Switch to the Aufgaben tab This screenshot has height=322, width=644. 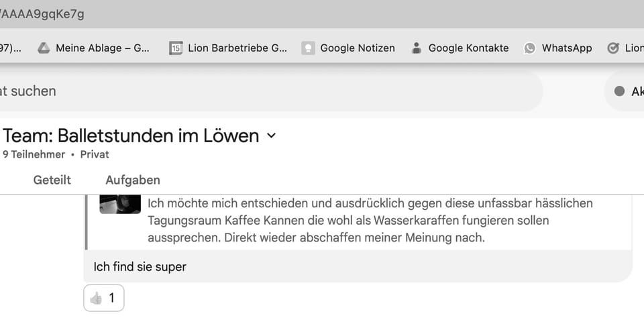point(133,180)
